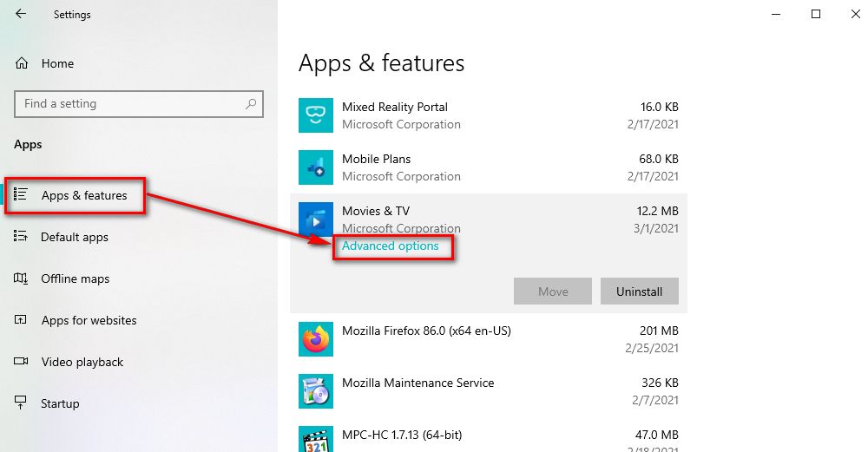The width and height of the screenshot is (868, 452).
Task: Click the 201 MB size of Firefox
Action: tap(659, 331)
